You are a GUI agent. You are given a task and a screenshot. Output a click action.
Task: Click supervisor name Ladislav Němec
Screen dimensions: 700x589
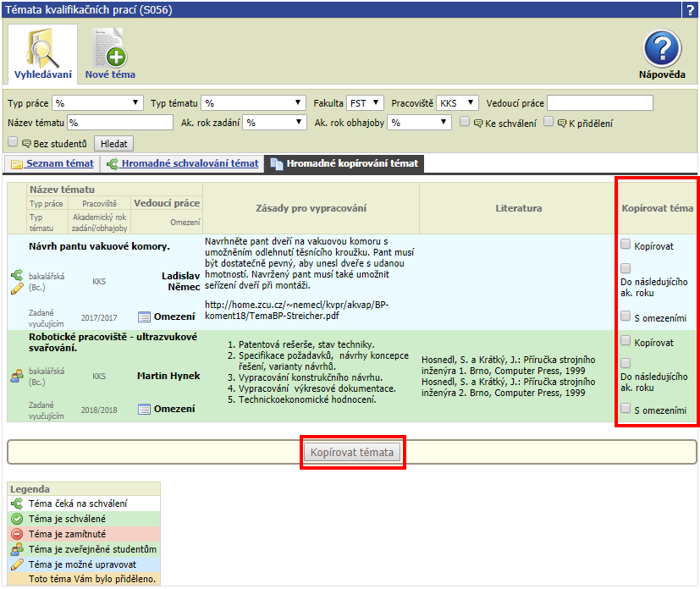coord(181,282)
